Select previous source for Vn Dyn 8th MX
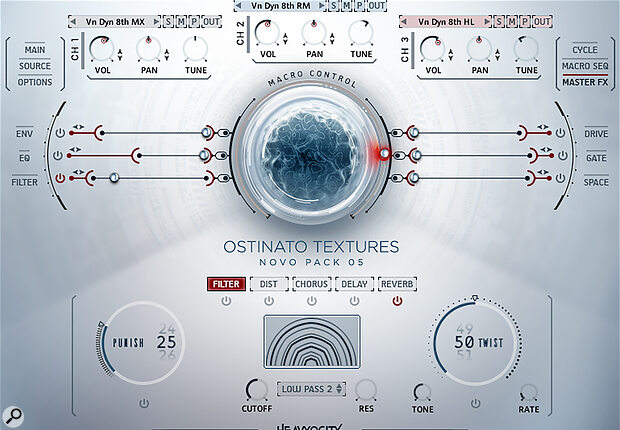Screen dimensions: 620x430 point(72,22)
